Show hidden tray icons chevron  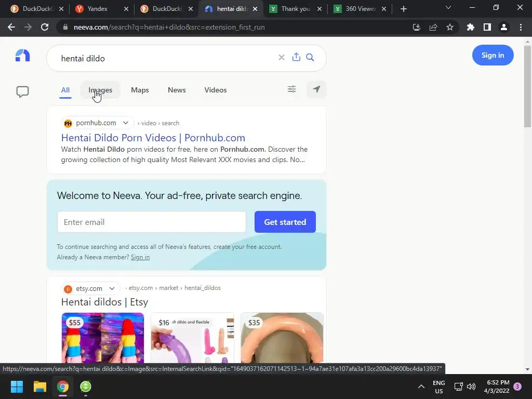[x=421, y=387]
